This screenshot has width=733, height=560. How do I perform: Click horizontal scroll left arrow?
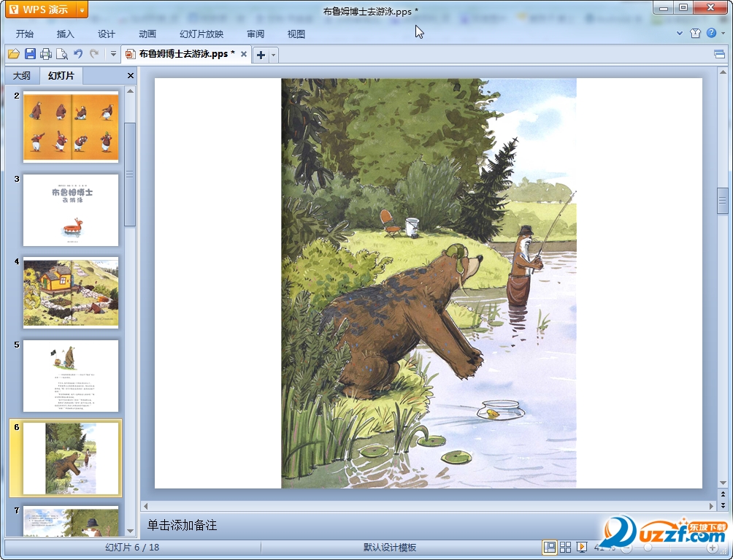pyautogui.click(x=146, y=506)
